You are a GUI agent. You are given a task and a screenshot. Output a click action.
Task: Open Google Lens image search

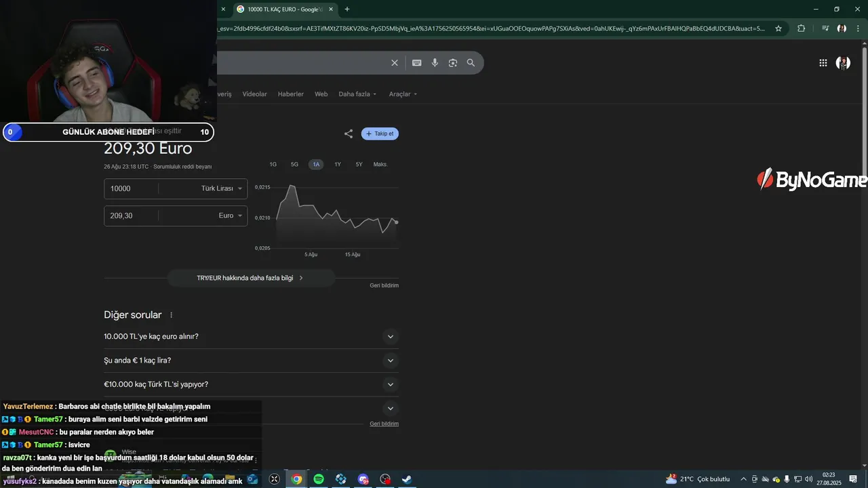click(x=452, y=63)
